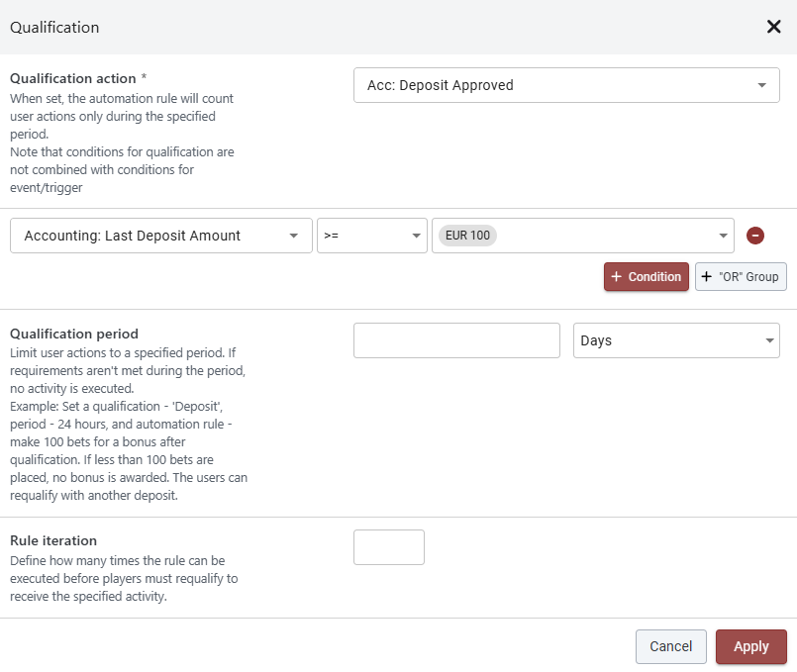
Task: Apply the qualification settings
Action: (x=750, y=646)
